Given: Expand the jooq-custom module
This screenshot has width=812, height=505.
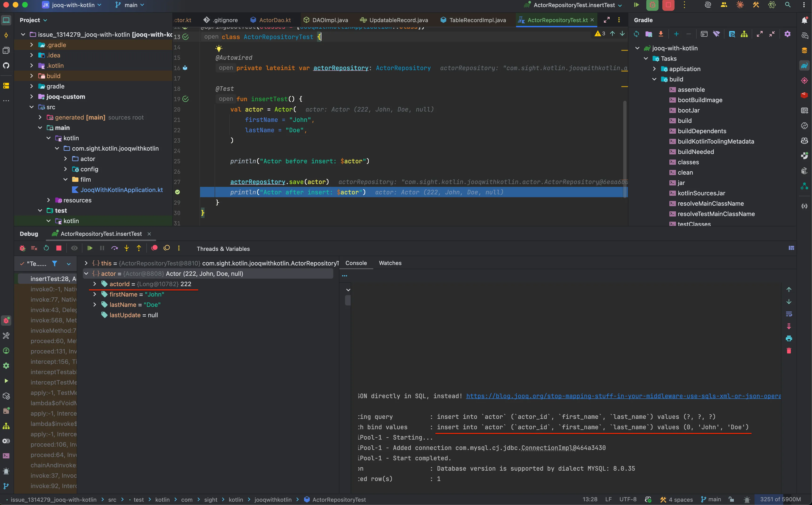Looking at the screenshot, I should (x=31, y=96).
